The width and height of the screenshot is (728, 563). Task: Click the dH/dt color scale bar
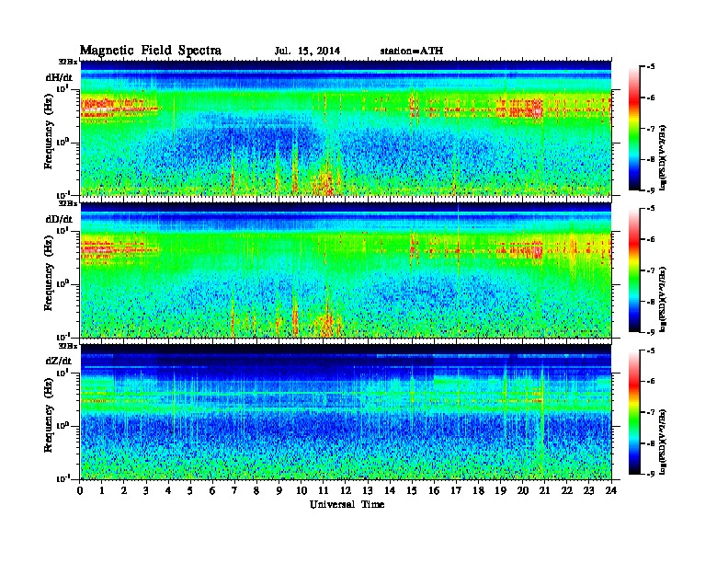click(633, 129)
